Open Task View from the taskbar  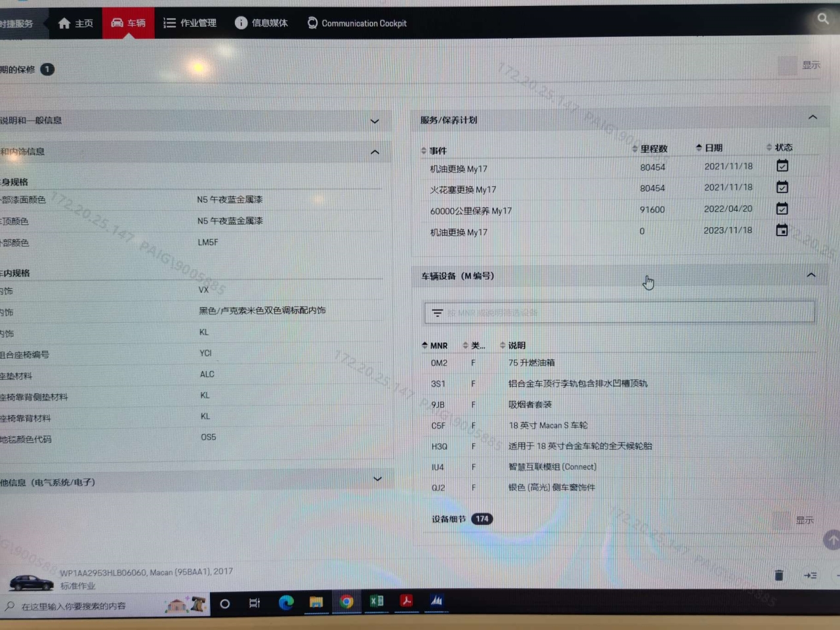click(255, 603)
